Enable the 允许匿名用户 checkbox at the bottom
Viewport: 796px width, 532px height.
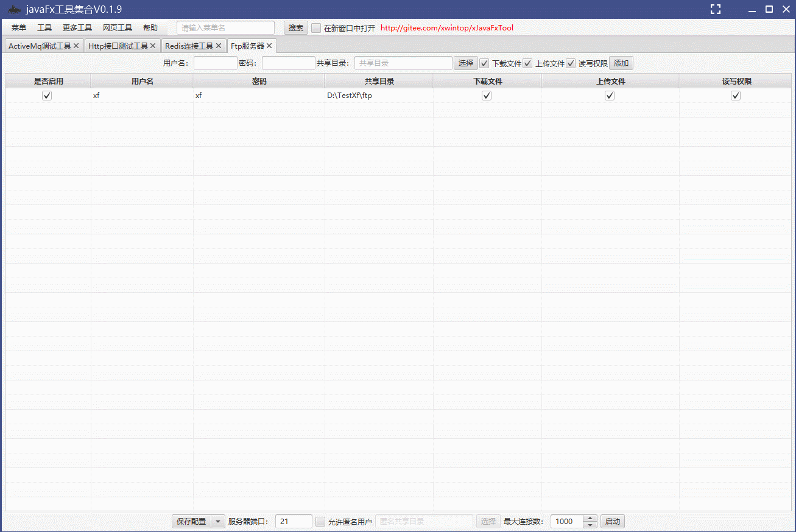[320, 521]
